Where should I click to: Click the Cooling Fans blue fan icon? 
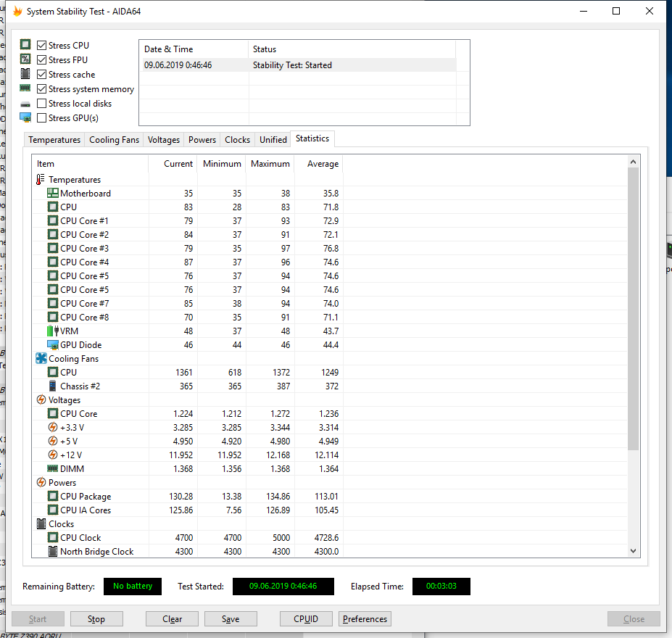pyautogui.click(x=41, y=358)
